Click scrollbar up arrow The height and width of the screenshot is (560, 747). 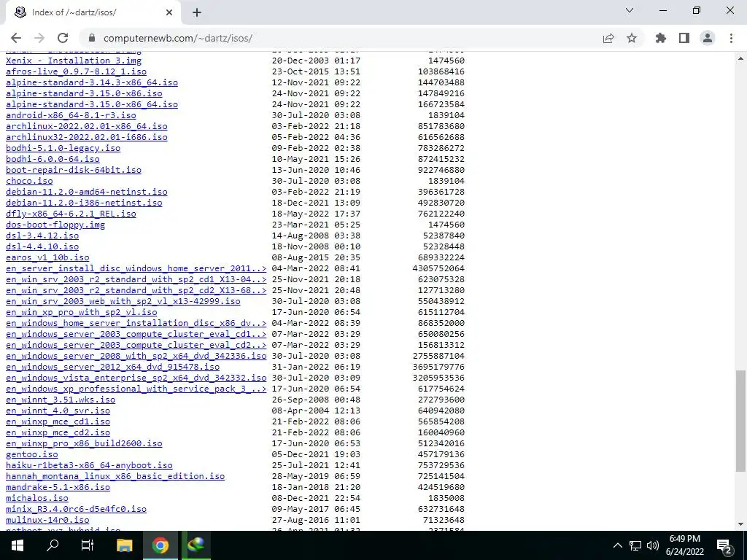(740, 58)
